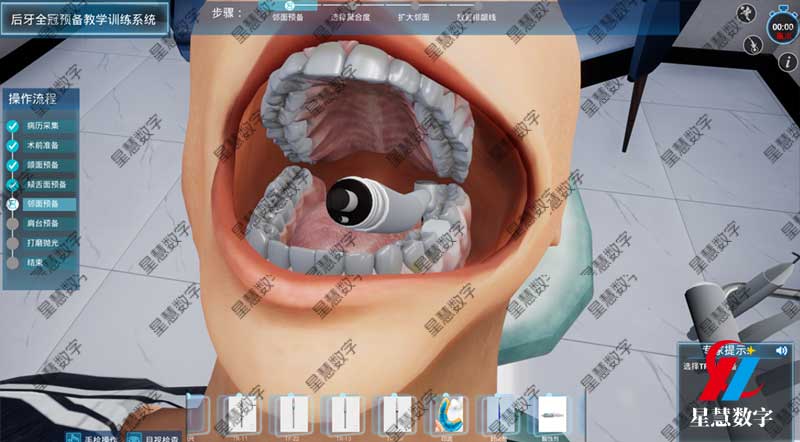The width and height of the screenshot is (800, 442).
Task: Click the 颌面预备 completed checkmark
Action: click(12, 165)
